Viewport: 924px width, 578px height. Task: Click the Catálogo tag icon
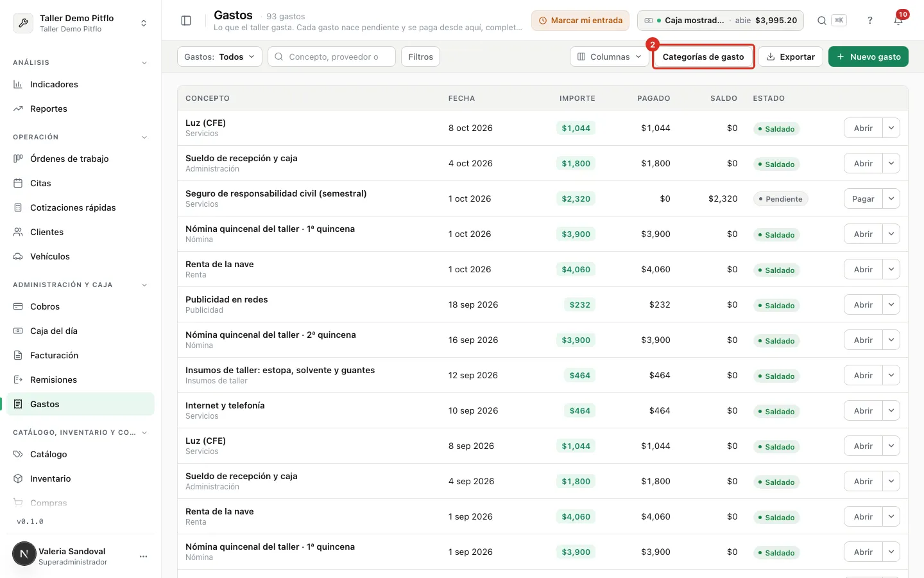(x=18, y=454)
